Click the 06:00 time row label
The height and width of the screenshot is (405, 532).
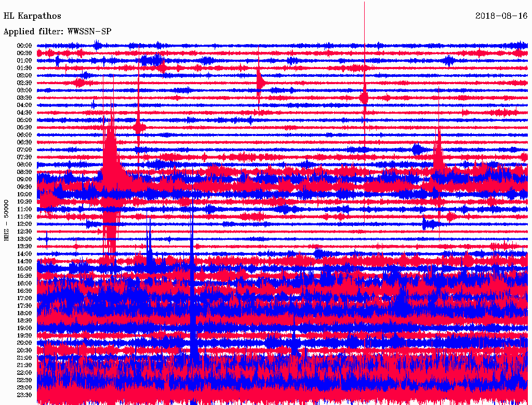(x=24, y=135)
